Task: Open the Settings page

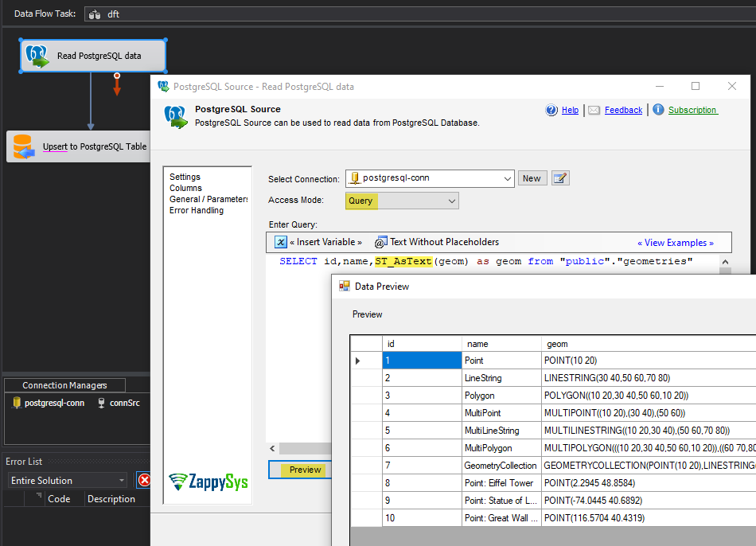Action: (185, 177)
